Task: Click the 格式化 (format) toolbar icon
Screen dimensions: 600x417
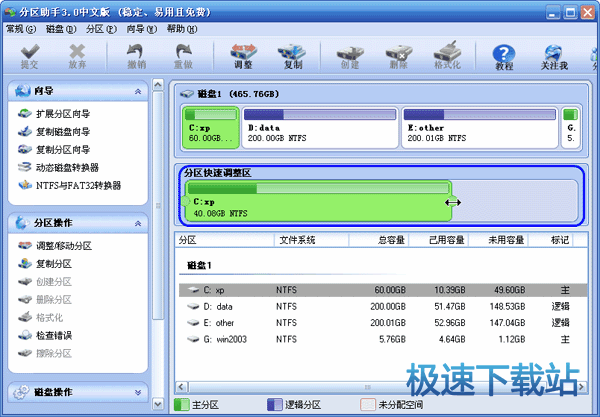Action: 447,56
